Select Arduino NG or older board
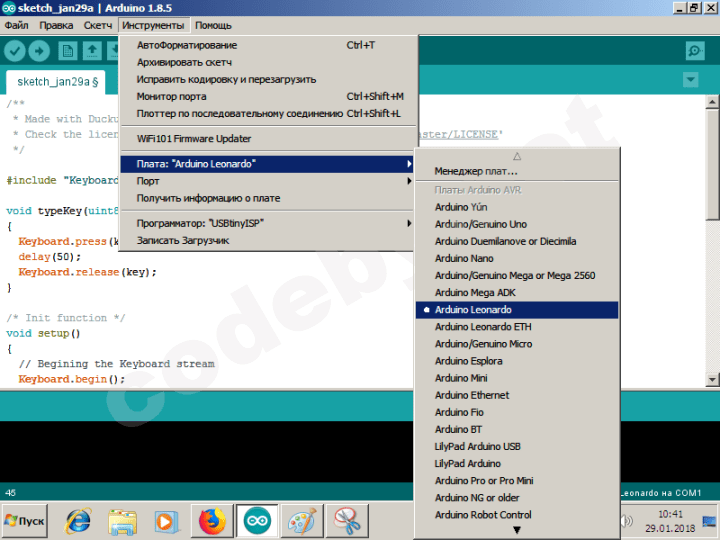 coord(517,497)
